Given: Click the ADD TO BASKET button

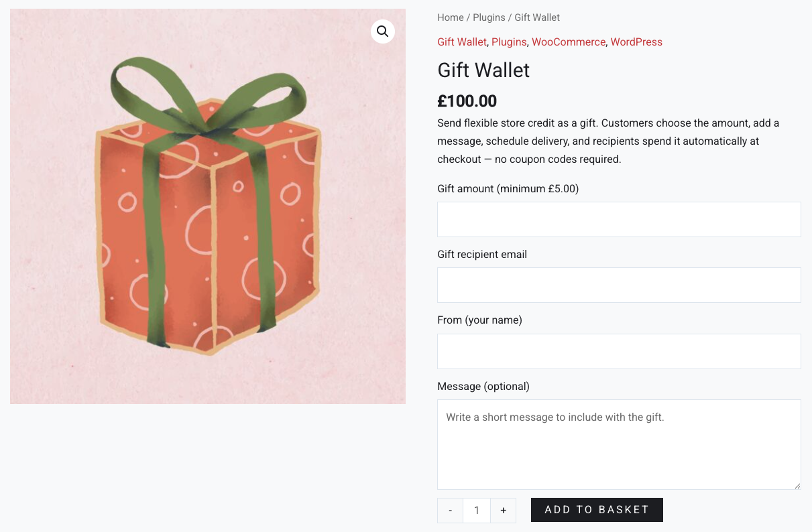Looking at the screenshot, I should pos(596,510).
